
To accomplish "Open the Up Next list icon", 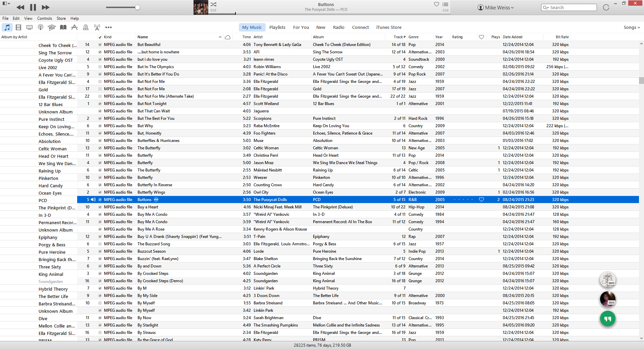I will point(445,4).
